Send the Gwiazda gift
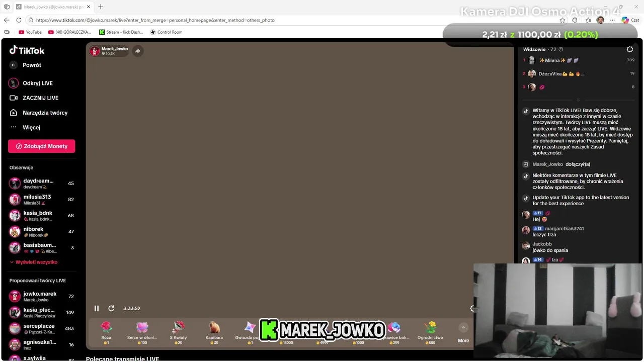The image size is (644, 362). click(x=248, y=332)
